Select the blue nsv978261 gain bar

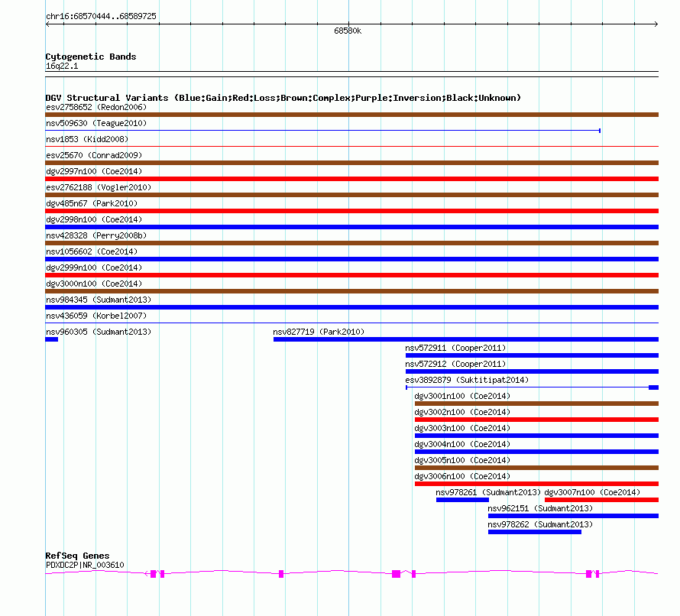click(x=462, y=500)
